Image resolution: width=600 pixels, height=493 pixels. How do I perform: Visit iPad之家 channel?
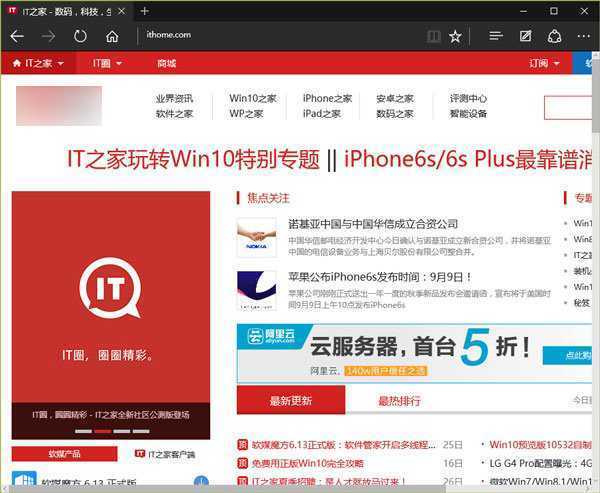click(321, 114)
